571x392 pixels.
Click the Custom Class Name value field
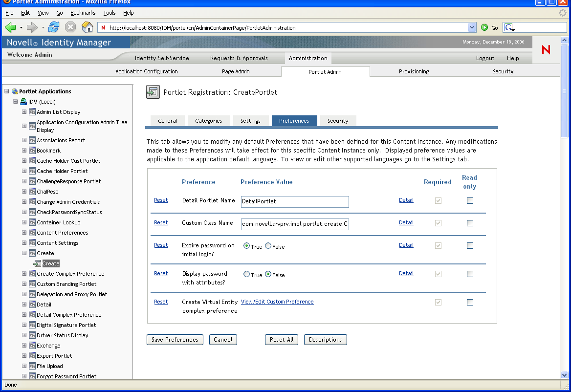(295, 224)
